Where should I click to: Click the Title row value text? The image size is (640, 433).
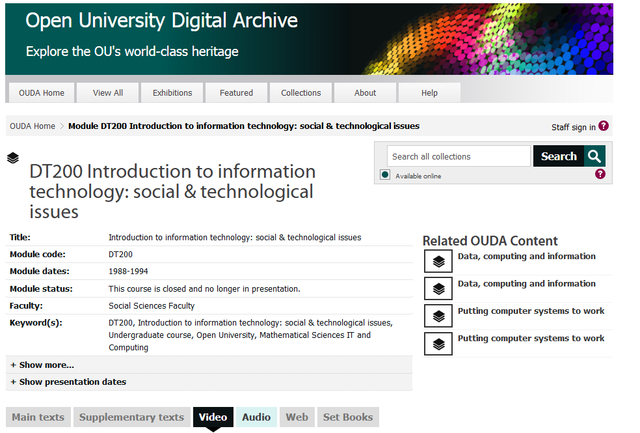pyautogui.click(x=235, y=238)
